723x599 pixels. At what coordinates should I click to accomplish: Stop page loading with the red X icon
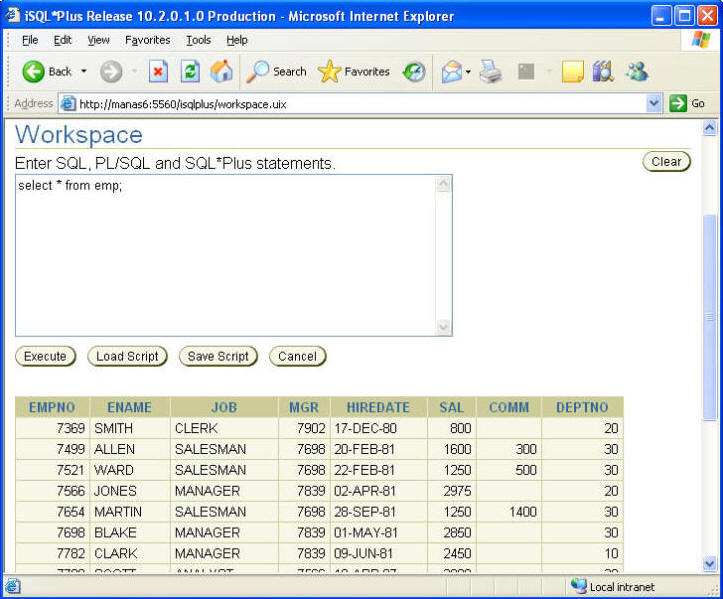(x=158, y=71)
